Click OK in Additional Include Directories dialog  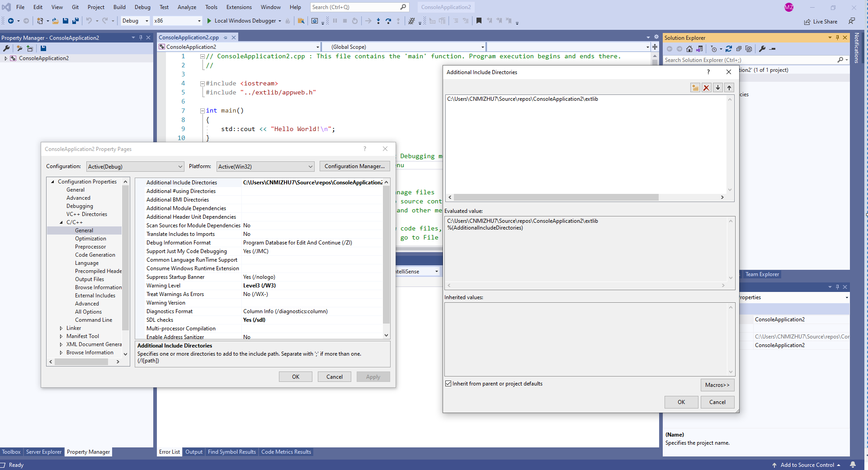point(681,402)
